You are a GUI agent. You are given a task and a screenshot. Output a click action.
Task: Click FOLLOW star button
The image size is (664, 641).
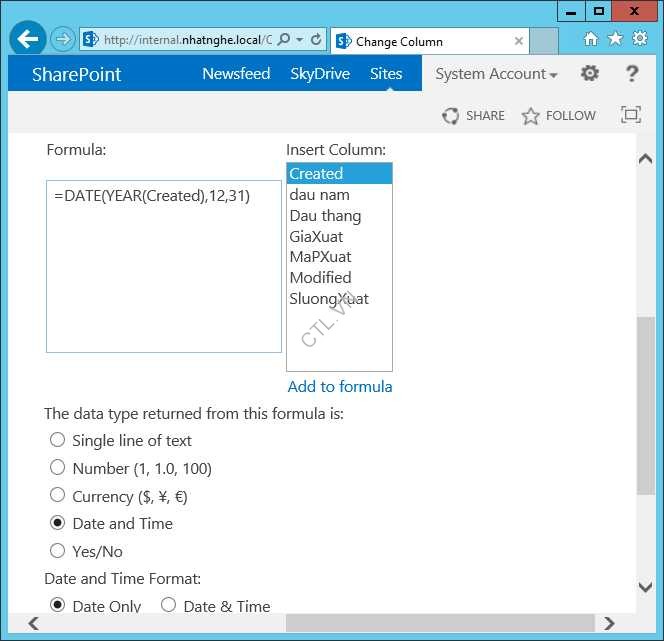[x=559, y=116]
